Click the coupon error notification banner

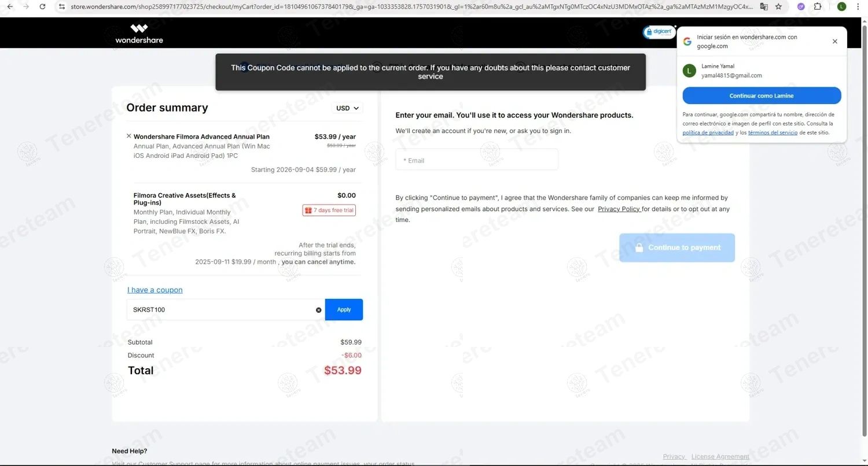point(431,72)
